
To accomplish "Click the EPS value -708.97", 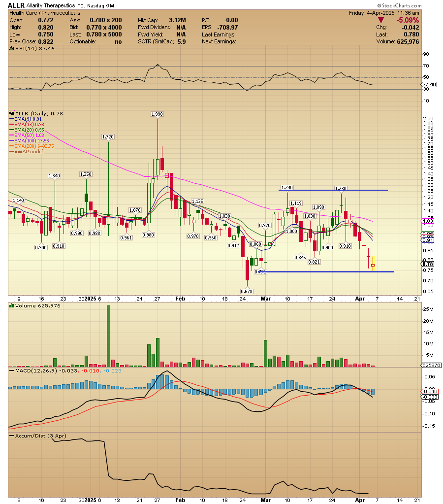I will coord(228,28).
